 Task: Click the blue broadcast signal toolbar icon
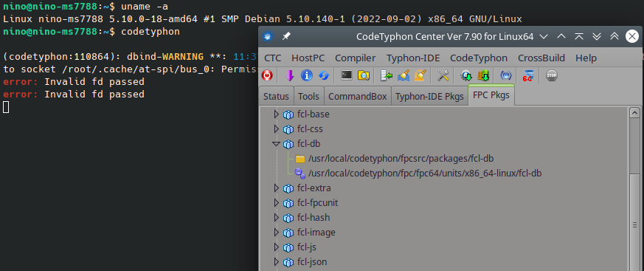pyautogui.click(x=505, y=75)
